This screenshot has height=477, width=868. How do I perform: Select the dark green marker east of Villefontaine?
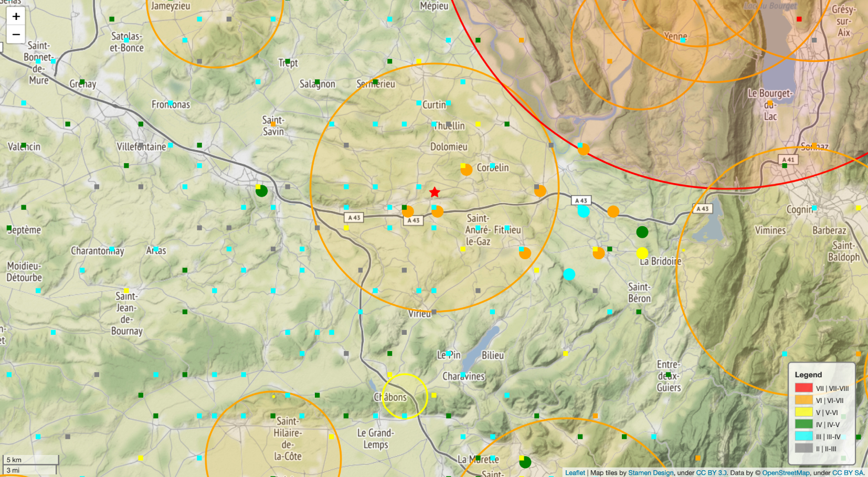coord(261,191)
